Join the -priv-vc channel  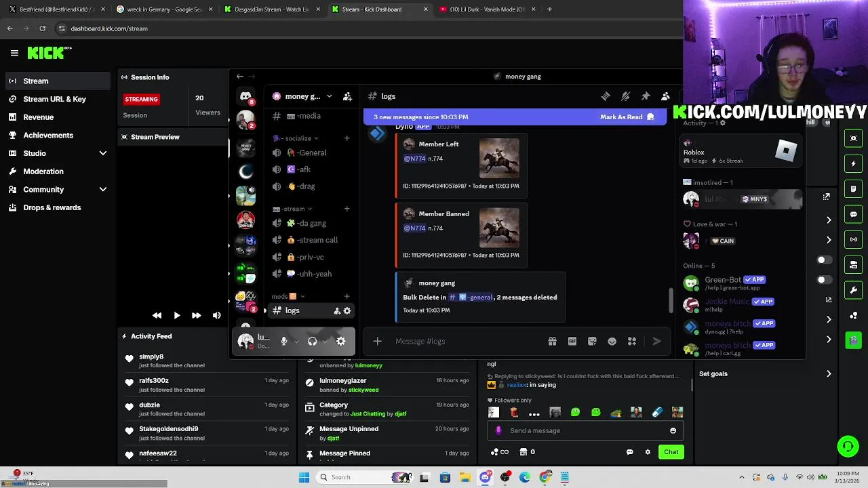(x=311, y=257)
